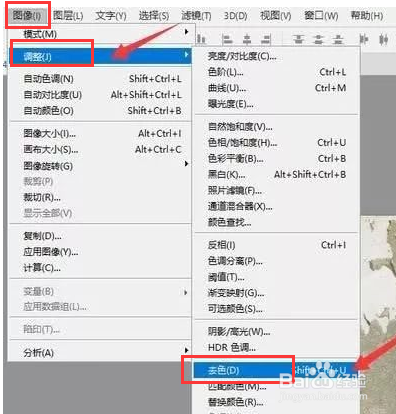This screenshot has height=414, width=396.
Task: Open 色调分离(P)... adjustment
Action: [x=277, y=261]
